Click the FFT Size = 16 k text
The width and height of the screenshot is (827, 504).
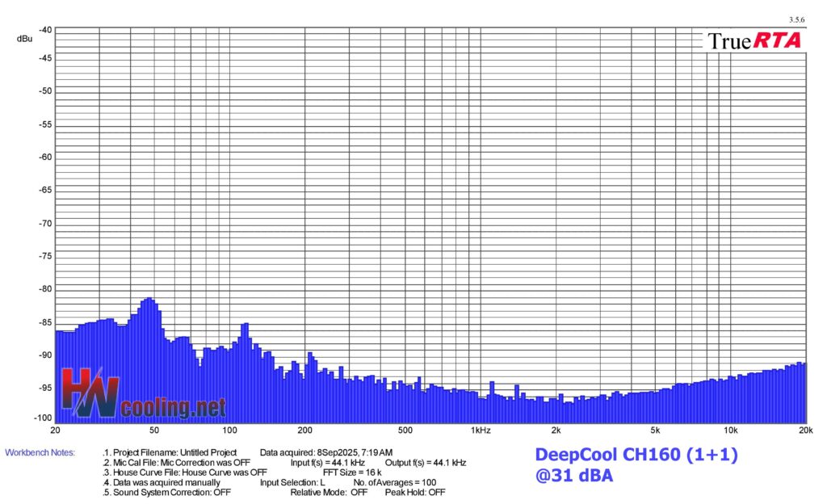[x=351, y=472]
